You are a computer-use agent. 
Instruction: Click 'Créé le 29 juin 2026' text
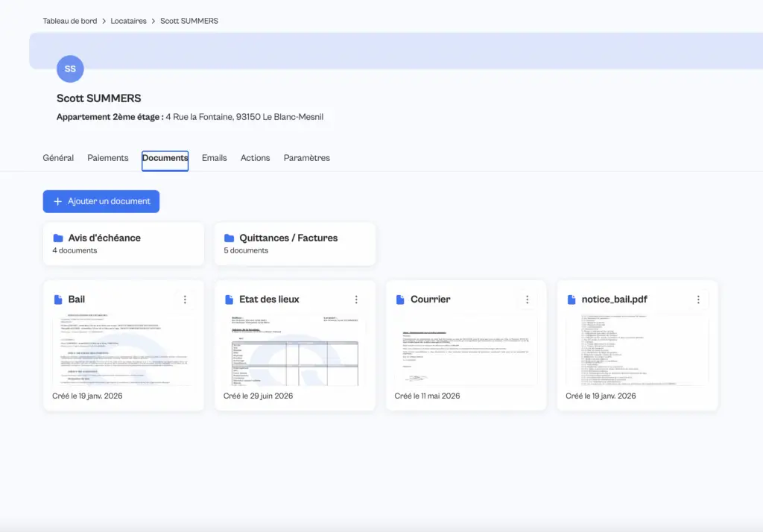click(259, 396)
